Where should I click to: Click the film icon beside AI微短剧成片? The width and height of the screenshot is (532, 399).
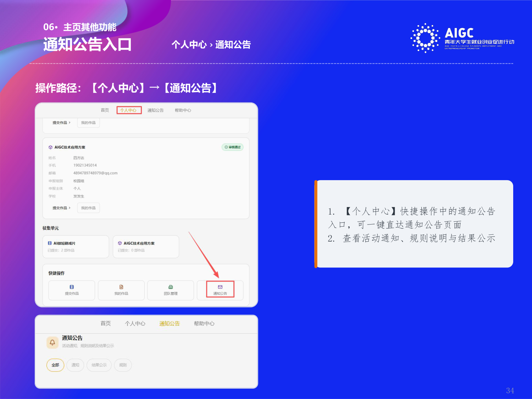[50, 243]
